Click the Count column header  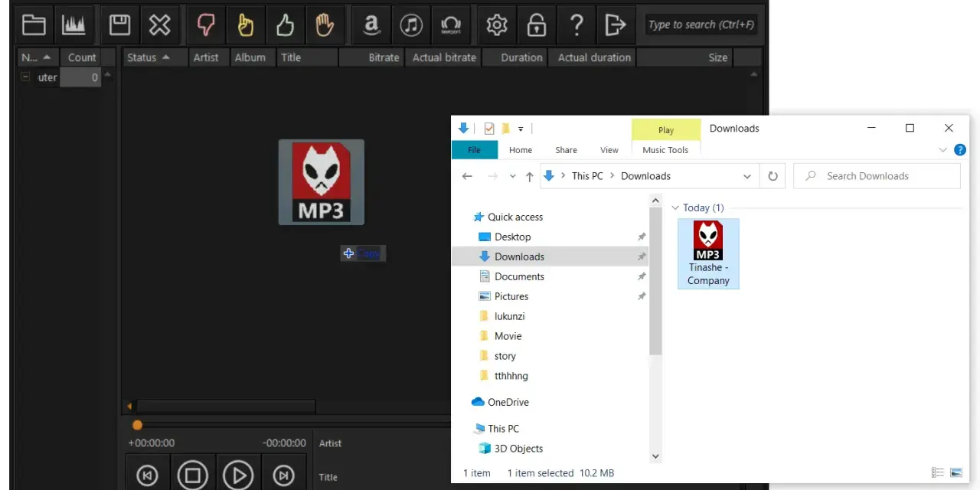82,57
